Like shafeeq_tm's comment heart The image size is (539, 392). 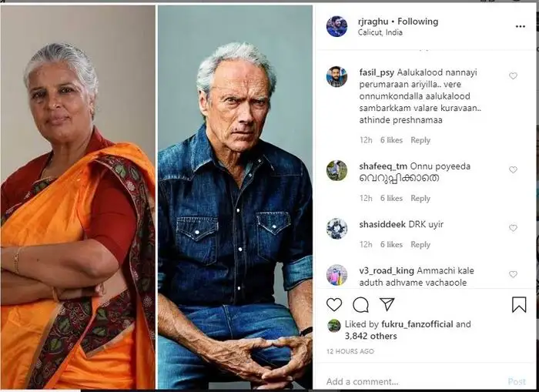513,169
